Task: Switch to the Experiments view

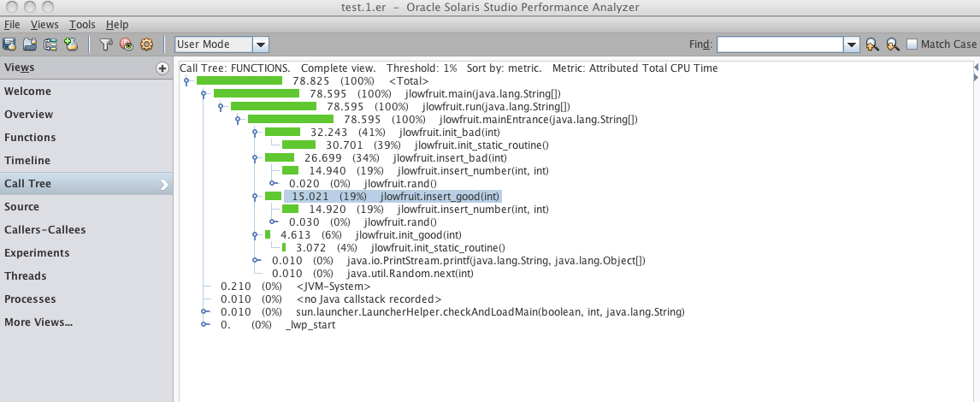Action: click(86, 253)
